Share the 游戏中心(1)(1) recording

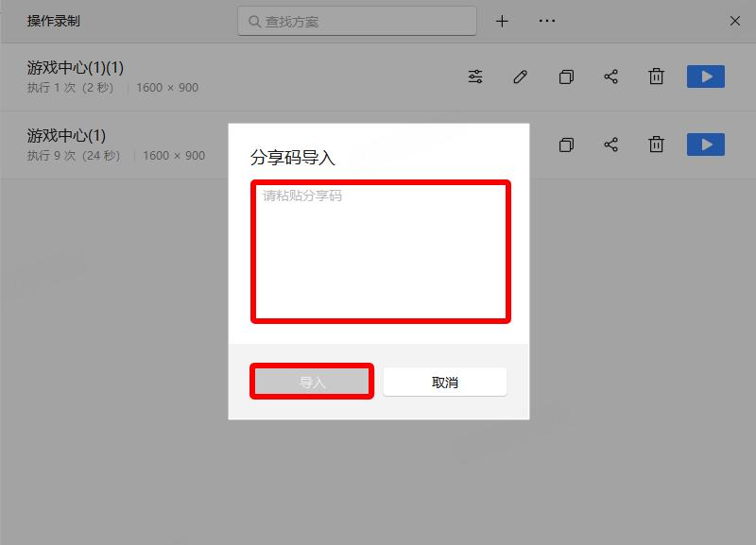(611, 77)
